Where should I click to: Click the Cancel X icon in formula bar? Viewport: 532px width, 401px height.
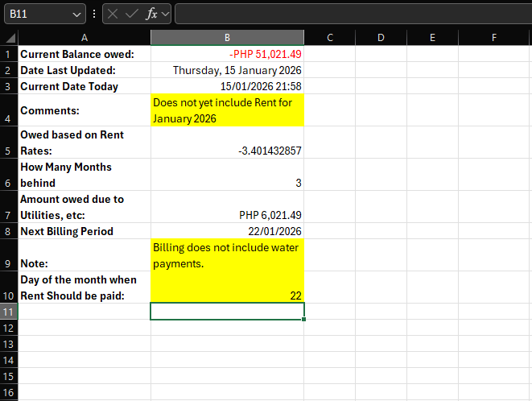click(113, 14)
